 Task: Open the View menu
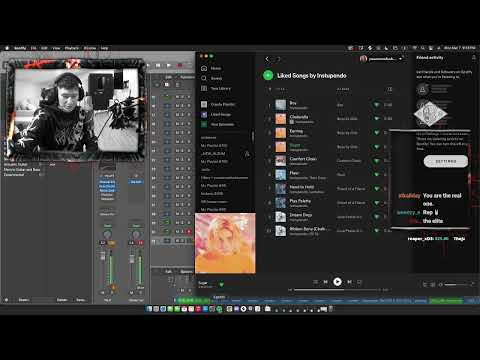tap(56, 48)
